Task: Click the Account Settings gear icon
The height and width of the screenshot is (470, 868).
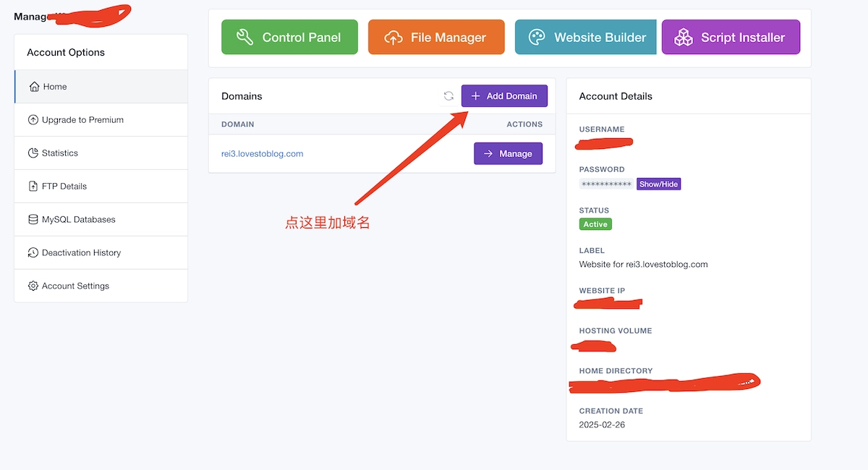Action: pos(33,286)
